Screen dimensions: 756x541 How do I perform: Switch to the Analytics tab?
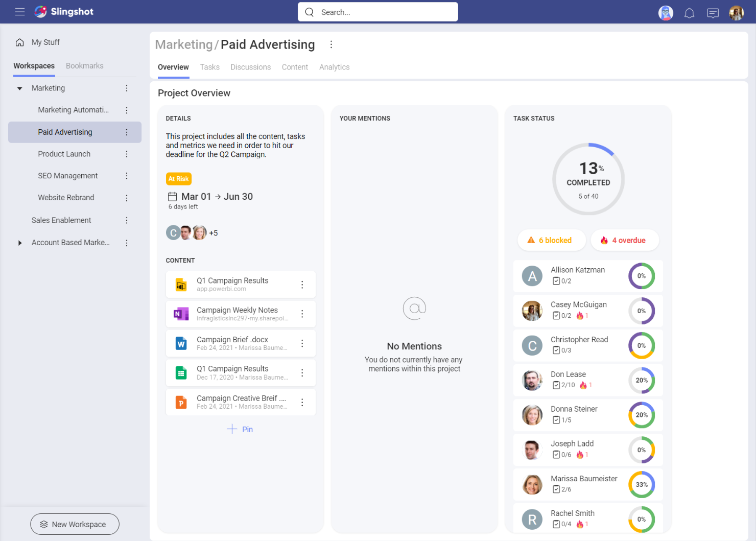tap(334, 67)
